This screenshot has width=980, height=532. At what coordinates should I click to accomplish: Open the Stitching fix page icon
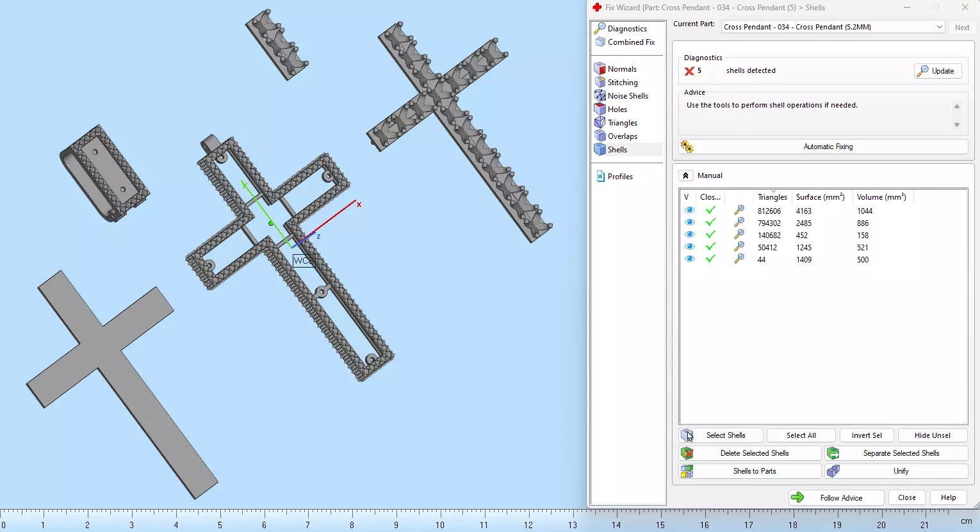click(600, 82)
